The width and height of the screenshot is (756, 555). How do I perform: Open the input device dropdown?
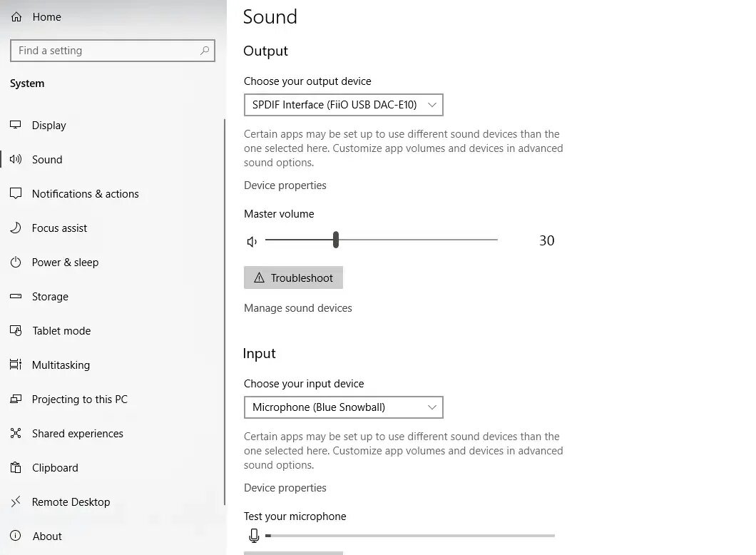point(343,407)
